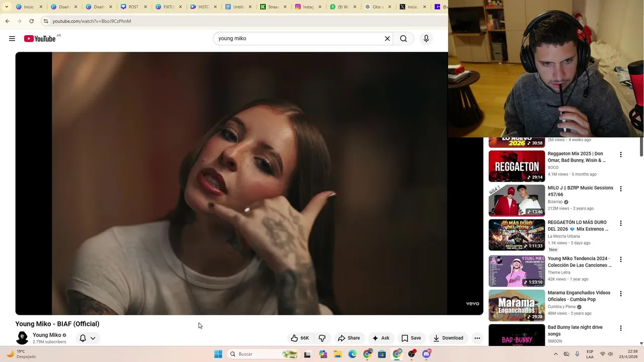This screenshot has height=362, width=644.
Task: Open the Windows Start menu
Action: point(218,354)
